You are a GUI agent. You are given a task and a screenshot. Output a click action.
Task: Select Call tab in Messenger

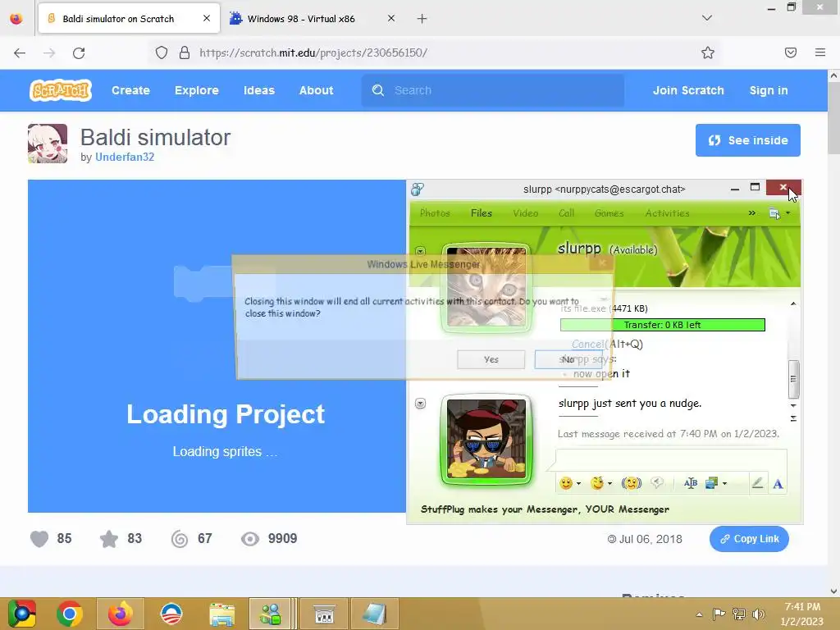[566, 213]
